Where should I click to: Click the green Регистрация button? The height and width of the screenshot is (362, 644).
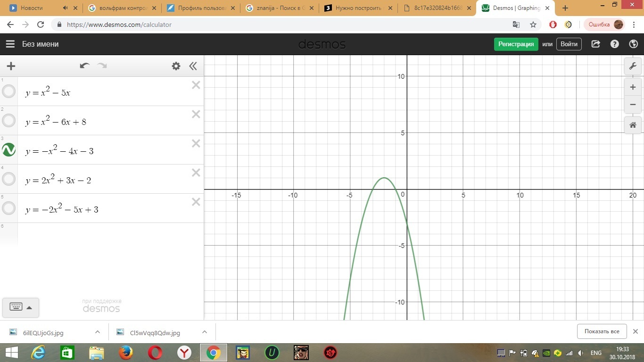point(516,44)
